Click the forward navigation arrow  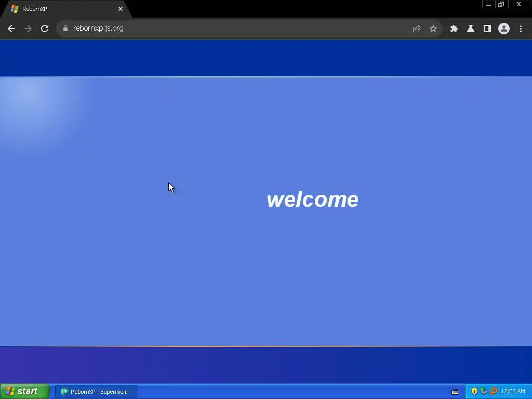coord(28,29)
